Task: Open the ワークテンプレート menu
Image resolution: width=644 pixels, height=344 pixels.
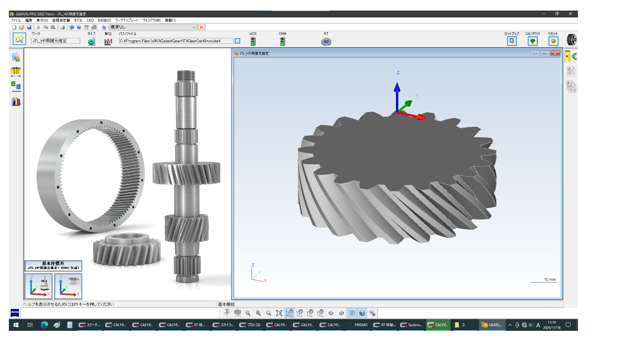Action: coord(126,20)
